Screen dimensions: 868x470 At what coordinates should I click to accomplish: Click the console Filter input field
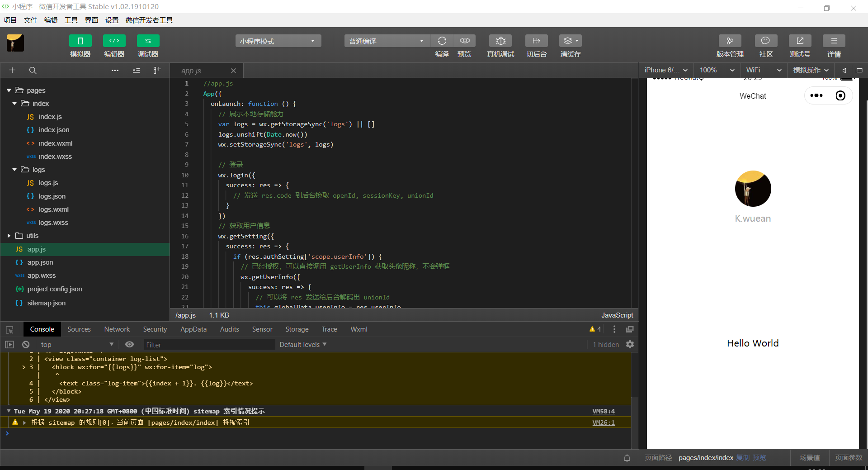(209, 345)
